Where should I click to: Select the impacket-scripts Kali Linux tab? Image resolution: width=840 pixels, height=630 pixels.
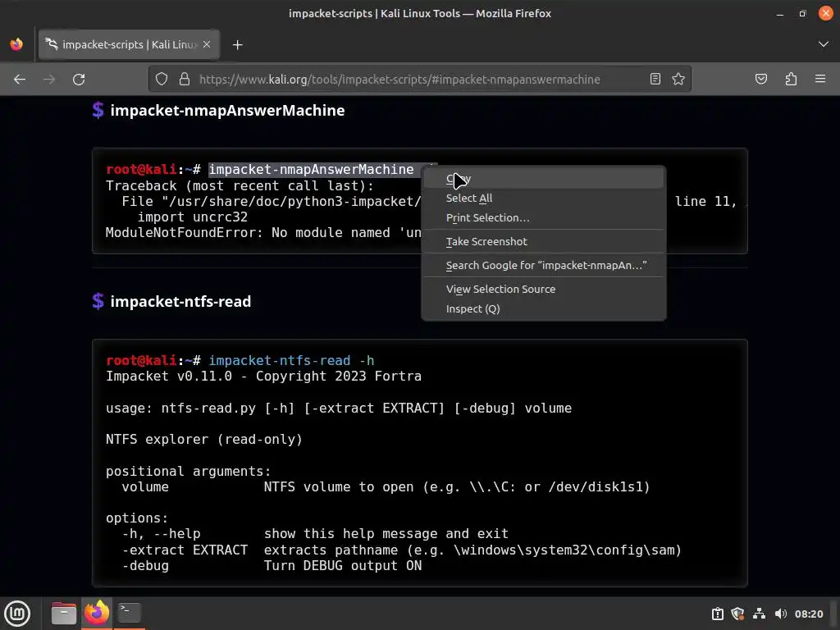pos(129,44)
